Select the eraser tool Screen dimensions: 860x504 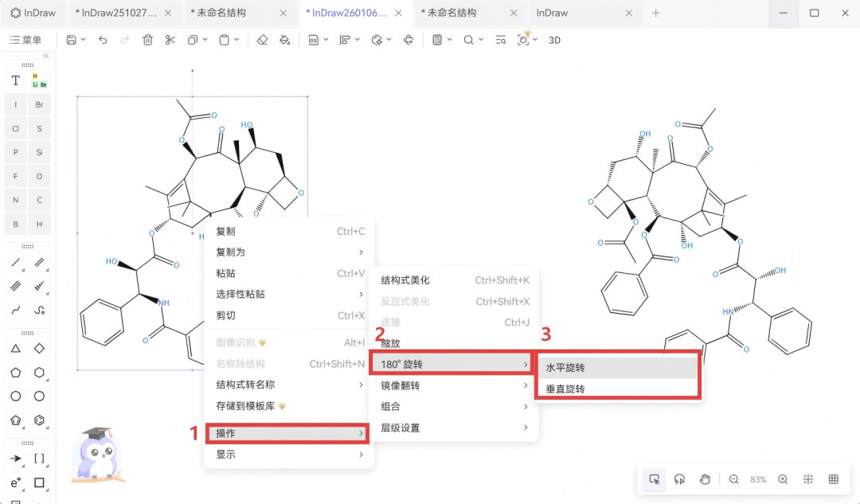coord(262,40)
